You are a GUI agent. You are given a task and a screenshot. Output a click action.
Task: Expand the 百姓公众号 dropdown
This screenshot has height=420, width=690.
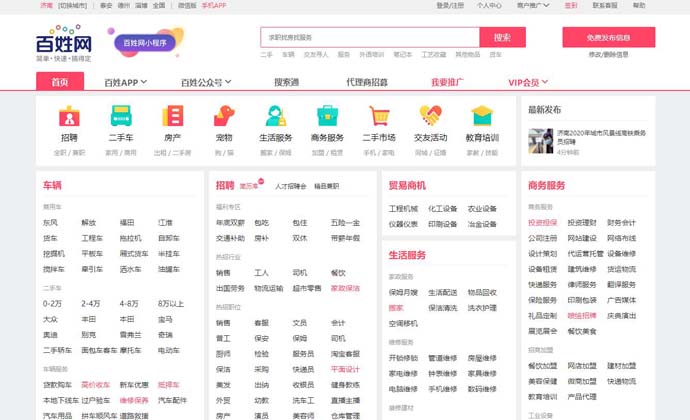tap(206, 82)
